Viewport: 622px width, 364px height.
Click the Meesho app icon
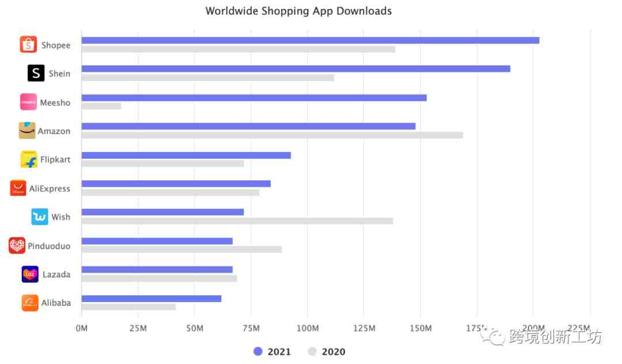(29, 102)
